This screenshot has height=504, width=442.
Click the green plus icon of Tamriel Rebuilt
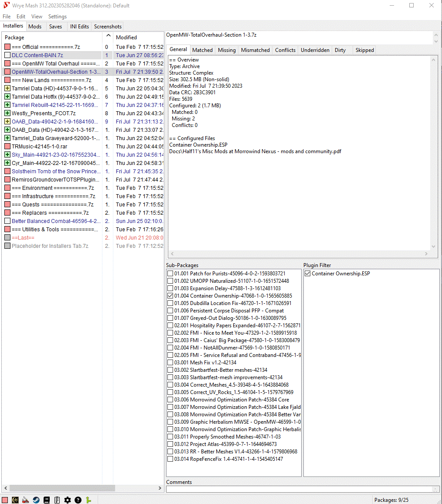click(7, 105)
